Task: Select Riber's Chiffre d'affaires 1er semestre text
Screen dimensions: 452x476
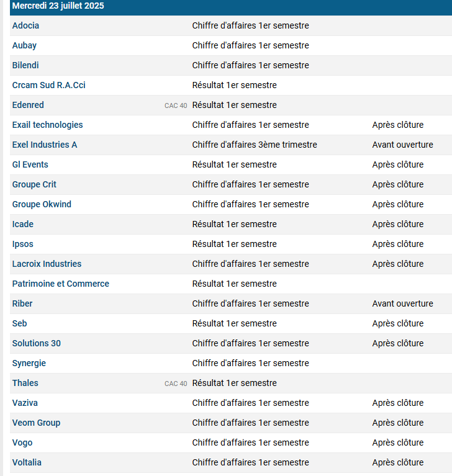Action: pyautogui.click(x=251, y=303)
